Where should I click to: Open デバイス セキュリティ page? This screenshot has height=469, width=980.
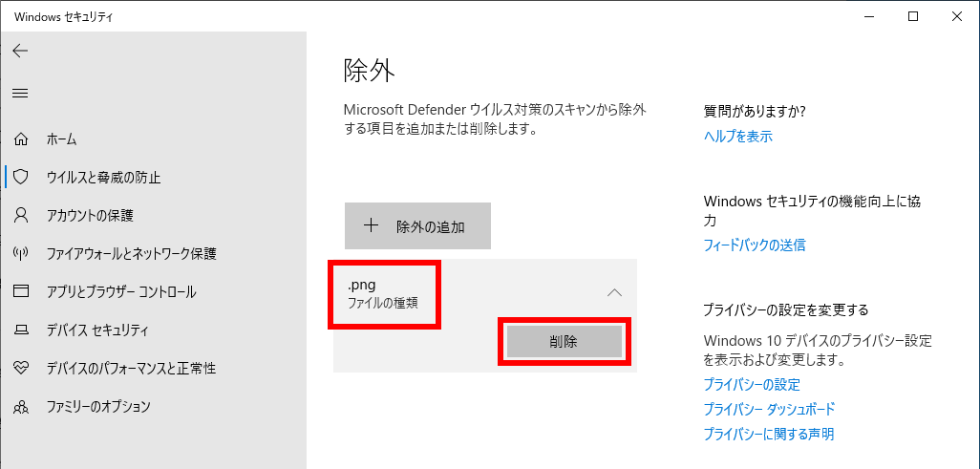[97, 330]
